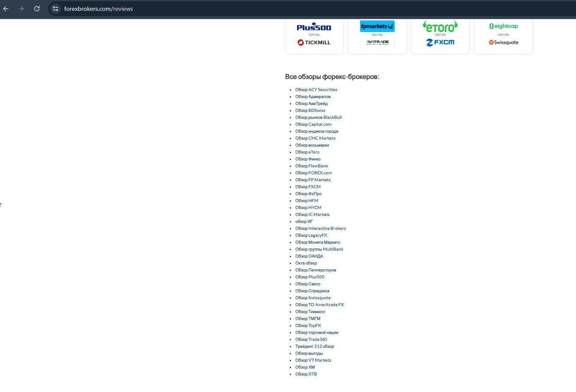Open the Окта обзор link
The width and height of the screenshot is (576, 392).
pos(306,263)
